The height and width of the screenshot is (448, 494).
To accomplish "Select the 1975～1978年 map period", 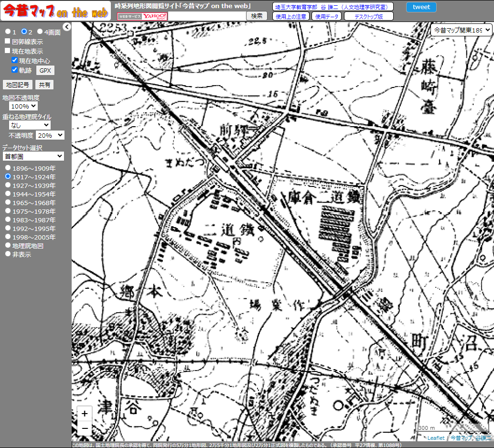I will click(x=8, y=210).
